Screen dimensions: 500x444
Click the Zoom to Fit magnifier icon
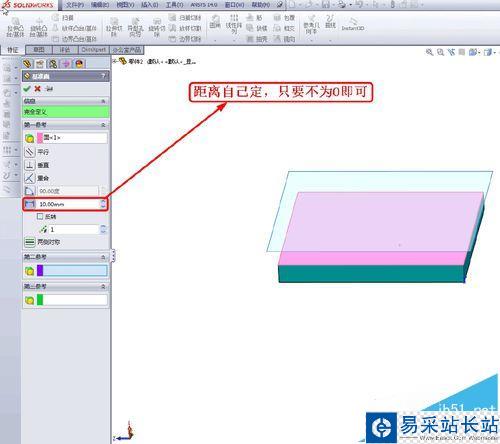[429, 52]
